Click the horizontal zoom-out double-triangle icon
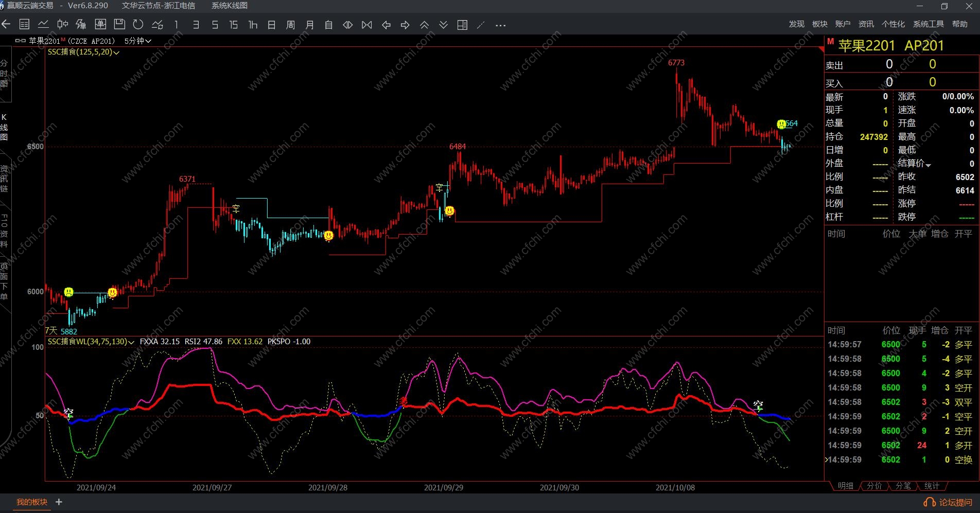The image size is (980, 513). click(x=348, y=24)
